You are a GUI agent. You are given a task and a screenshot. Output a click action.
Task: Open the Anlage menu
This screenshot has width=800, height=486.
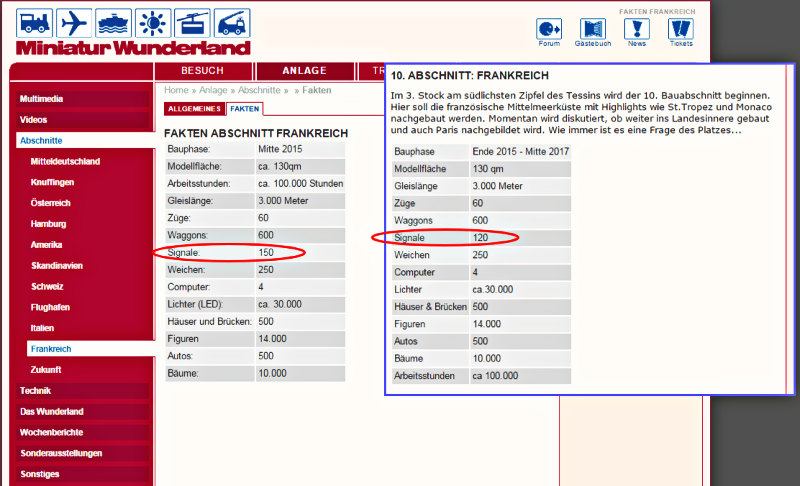304,71
